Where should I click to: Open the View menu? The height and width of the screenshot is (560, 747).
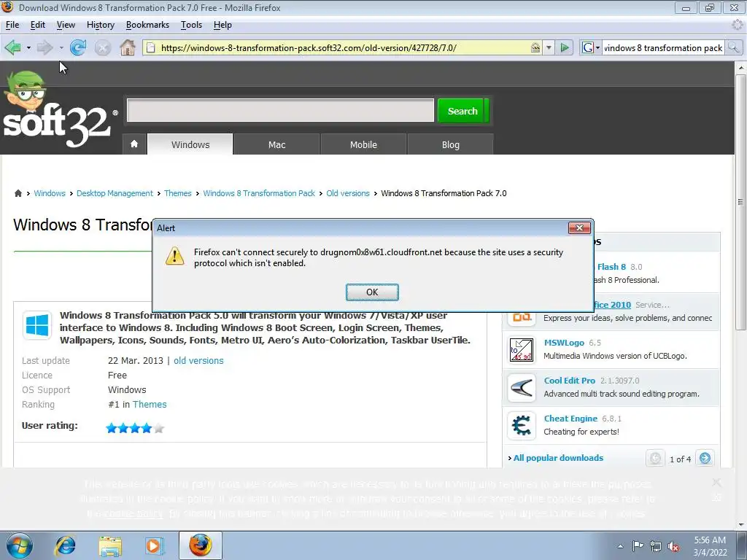pos(66,25)
